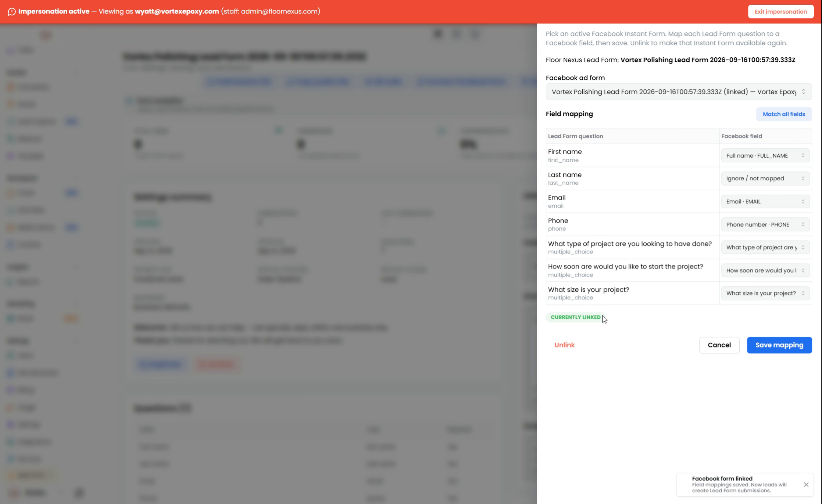The image size is (822, 504).
Task: Open 'What size is your project?' dropdown
Action: [x=765, y=293]
